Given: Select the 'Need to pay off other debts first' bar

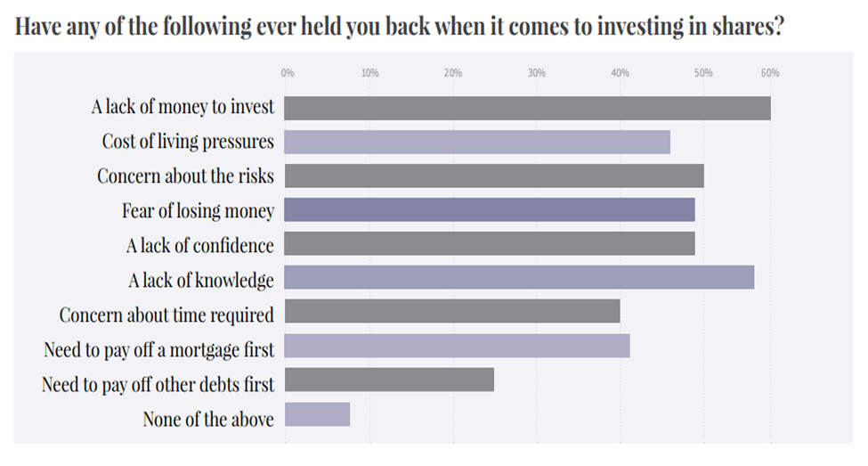Looking at the screenshot, I should pos(389,380).
